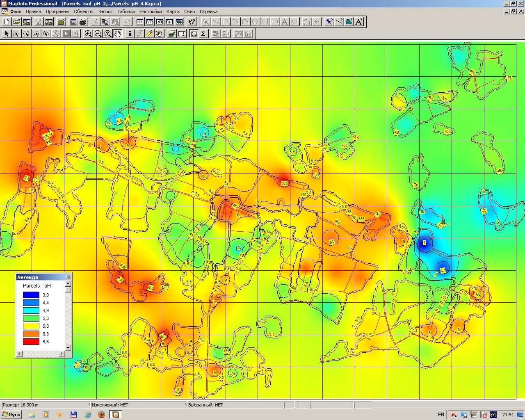Click the Print Window printer icon
Image resolution: width=525 pixels, height=420 pixels.
tap(83, 22)
